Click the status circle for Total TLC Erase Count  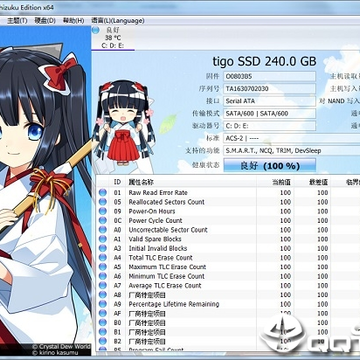click(102, 258)
